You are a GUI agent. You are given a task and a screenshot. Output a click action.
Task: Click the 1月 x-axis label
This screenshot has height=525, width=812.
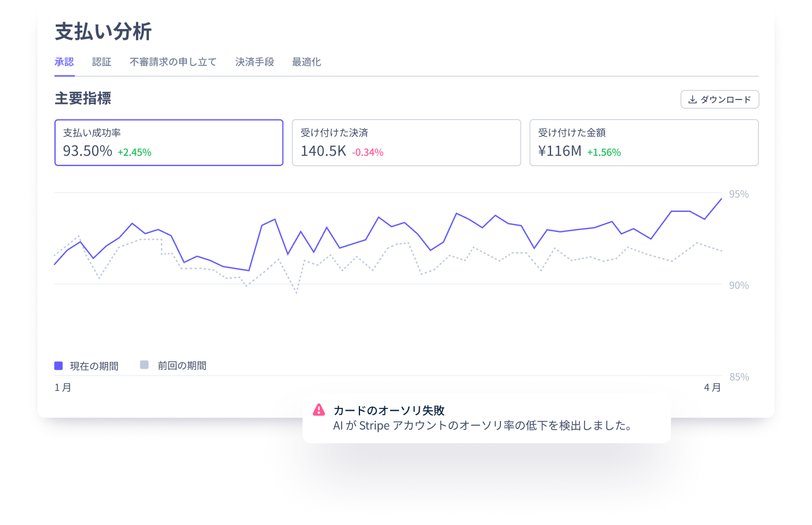click(x=63, y=388)
